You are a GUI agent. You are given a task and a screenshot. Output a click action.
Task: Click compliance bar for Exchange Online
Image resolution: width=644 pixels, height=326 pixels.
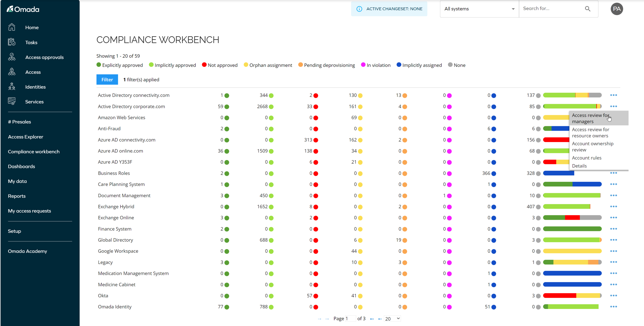click(x=572, y=217)
